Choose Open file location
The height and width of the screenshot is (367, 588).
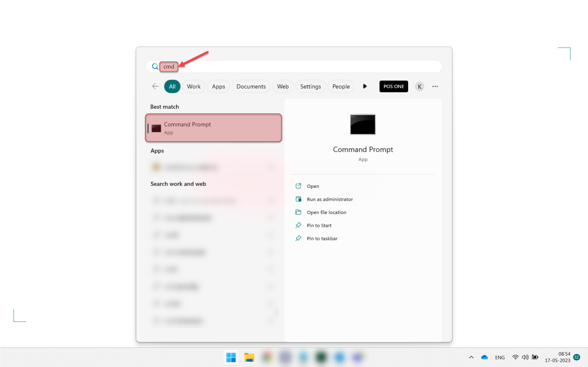[x=326, y=212]
